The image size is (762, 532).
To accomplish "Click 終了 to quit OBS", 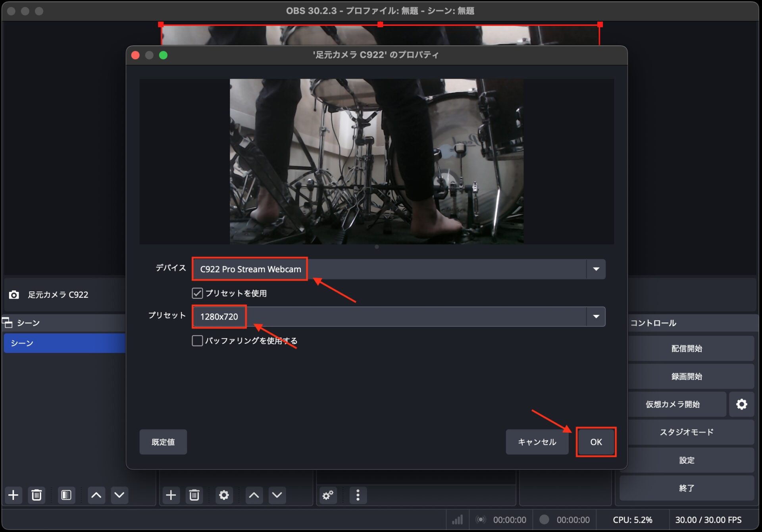I will pyautogui.click(x=687, y=488).
